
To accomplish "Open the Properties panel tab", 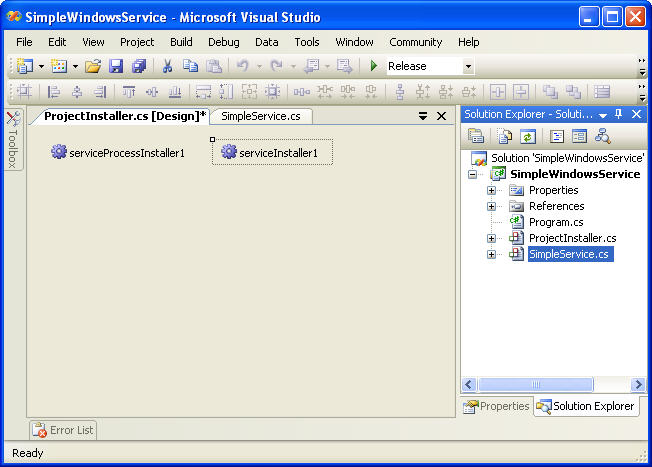I will click(496, 406).
